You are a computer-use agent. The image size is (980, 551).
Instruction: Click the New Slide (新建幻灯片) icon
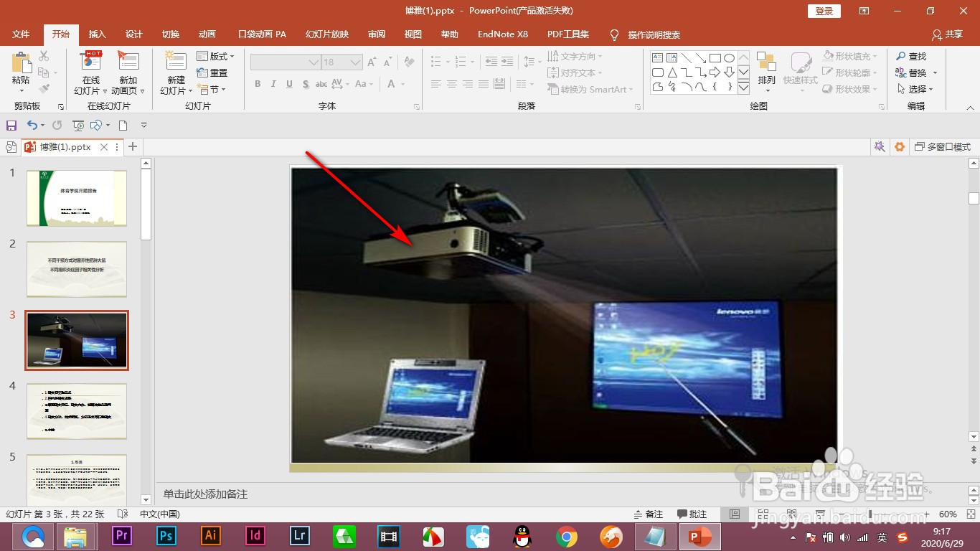click(176, 62)
